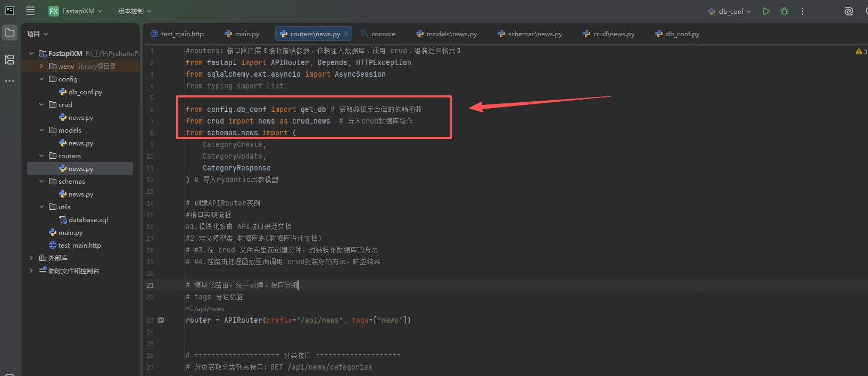Open the db_conf run configuration dropdown

[x=730, y=11]
